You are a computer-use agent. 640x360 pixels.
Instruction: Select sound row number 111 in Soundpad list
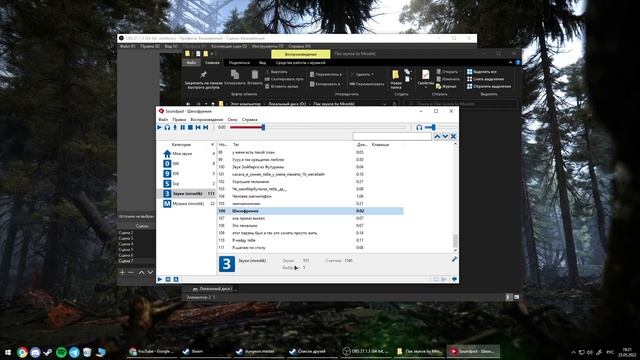[x=310, y=248]
